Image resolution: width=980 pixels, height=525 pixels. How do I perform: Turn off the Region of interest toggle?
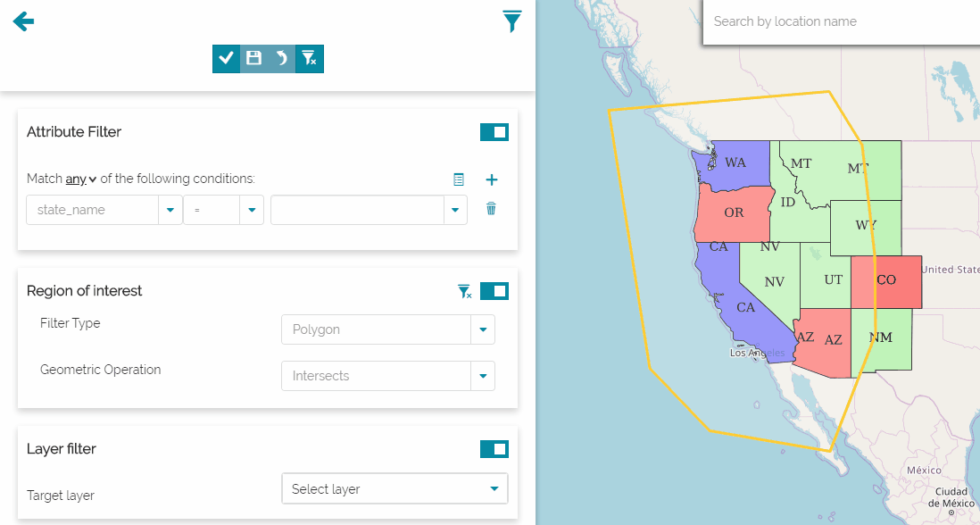pyautogui.click(x=494, y=291)
